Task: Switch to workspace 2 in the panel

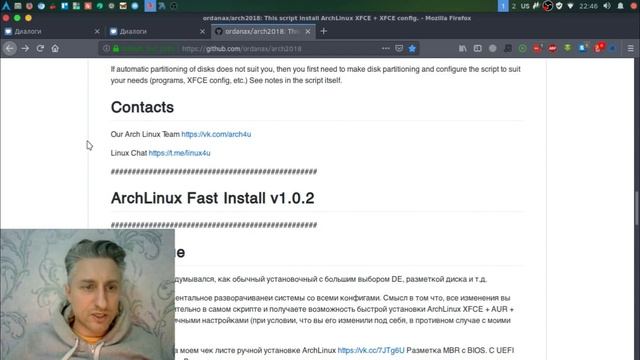Action: coord(514,6)
